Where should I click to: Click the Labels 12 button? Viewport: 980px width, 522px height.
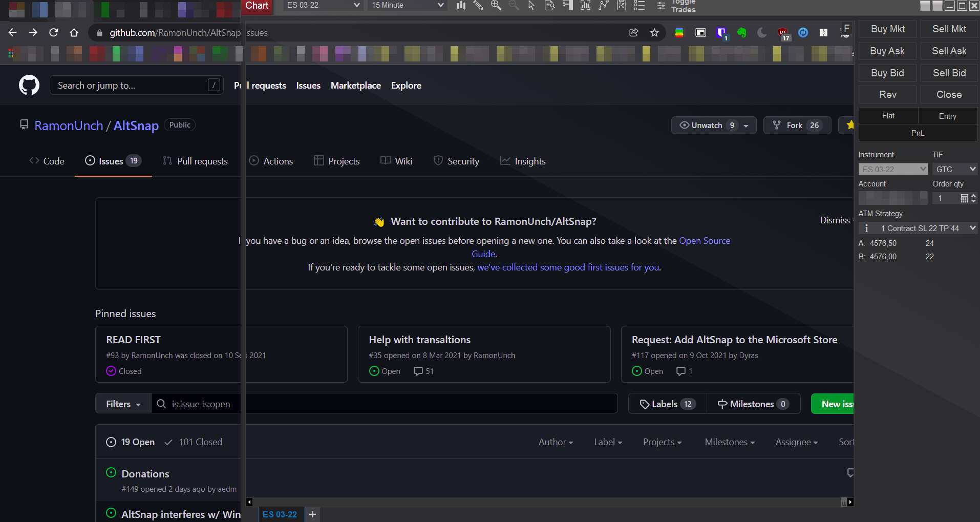[668, 404]
